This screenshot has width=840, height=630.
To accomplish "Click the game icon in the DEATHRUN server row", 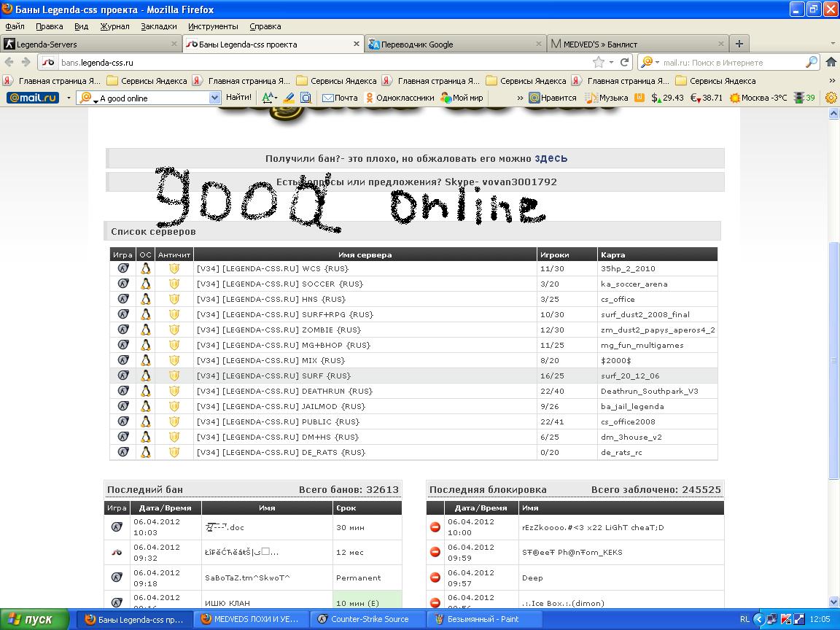I will tap(123, 391).
